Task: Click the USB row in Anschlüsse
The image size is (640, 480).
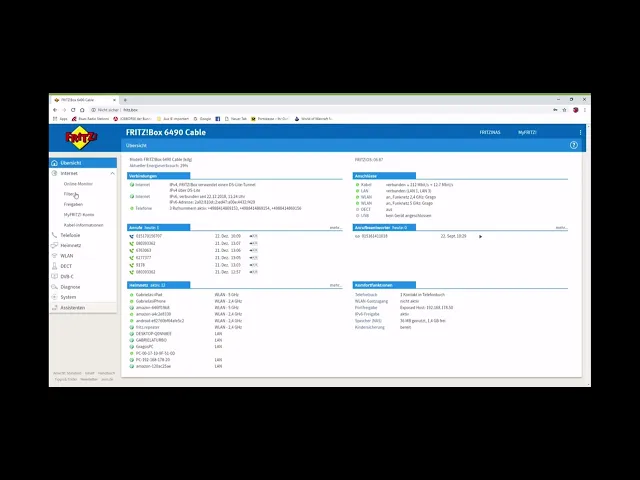Action: (x=393, y=216)
